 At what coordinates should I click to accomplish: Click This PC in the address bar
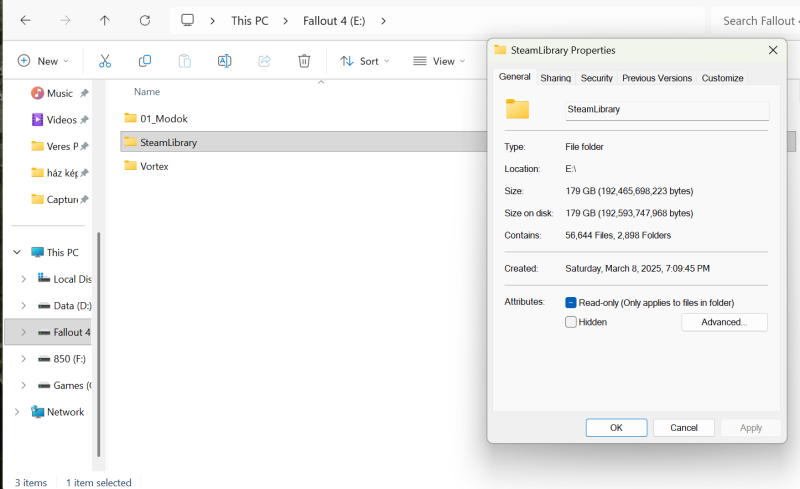pos(249,21)
